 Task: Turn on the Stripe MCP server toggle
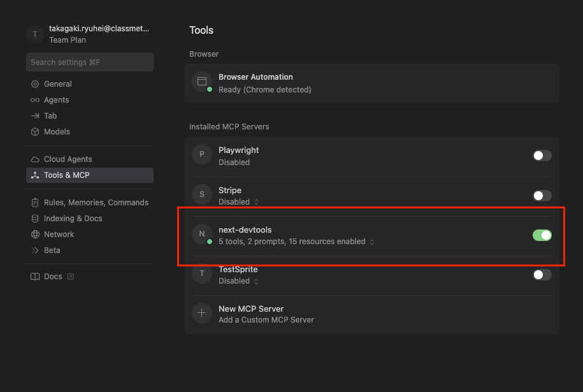[542, 196]
